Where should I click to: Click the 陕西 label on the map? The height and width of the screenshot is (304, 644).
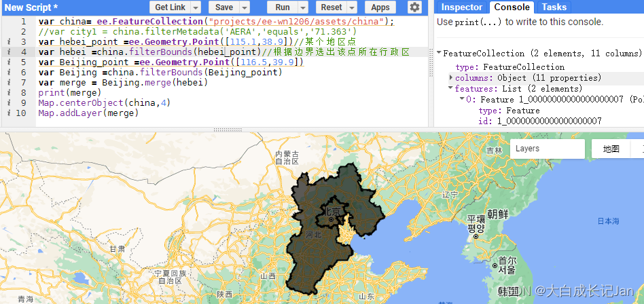[x=225, y=294]
